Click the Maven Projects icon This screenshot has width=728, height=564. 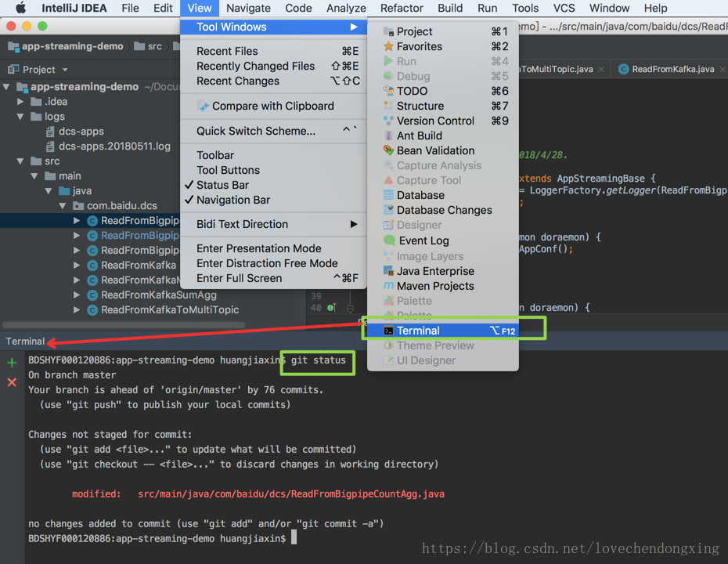(x=388, y=285)
